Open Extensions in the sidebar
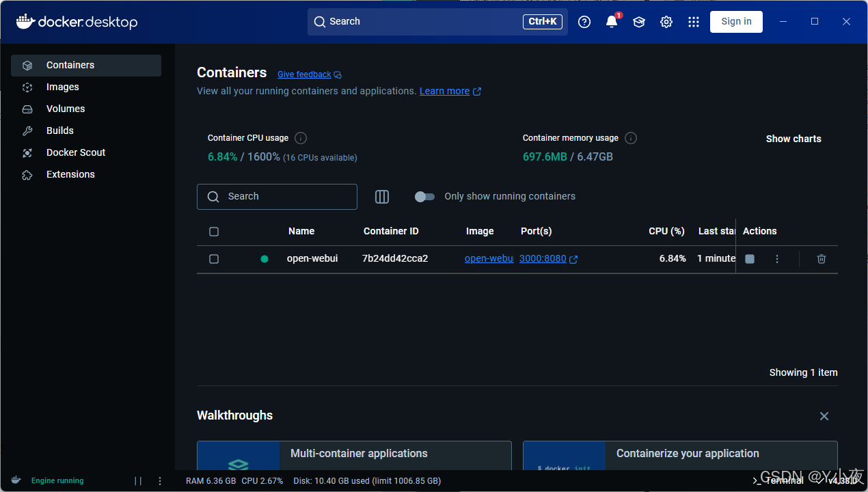The image size is (868, 492). [86, 175]
